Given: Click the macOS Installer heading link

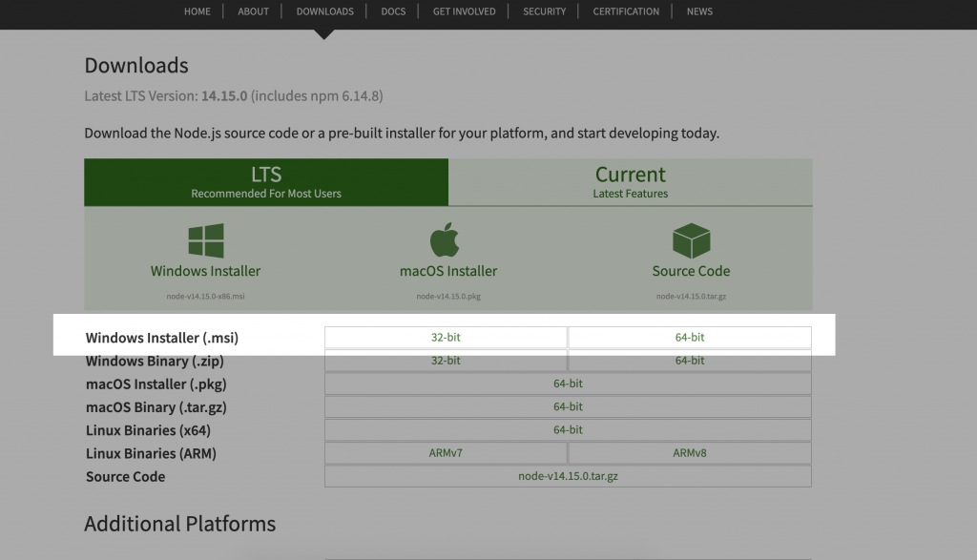Looking at the screenshot, I should click(x=448, y=271).
